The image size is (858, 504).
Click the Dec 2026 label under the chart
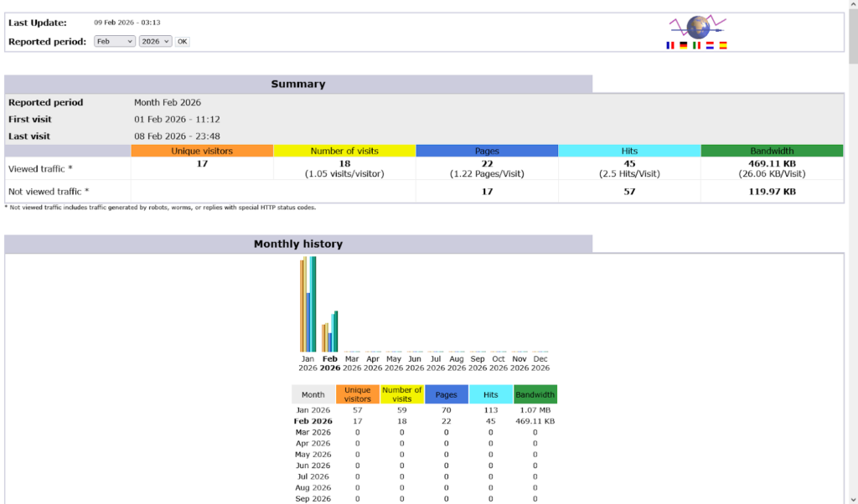540,363
